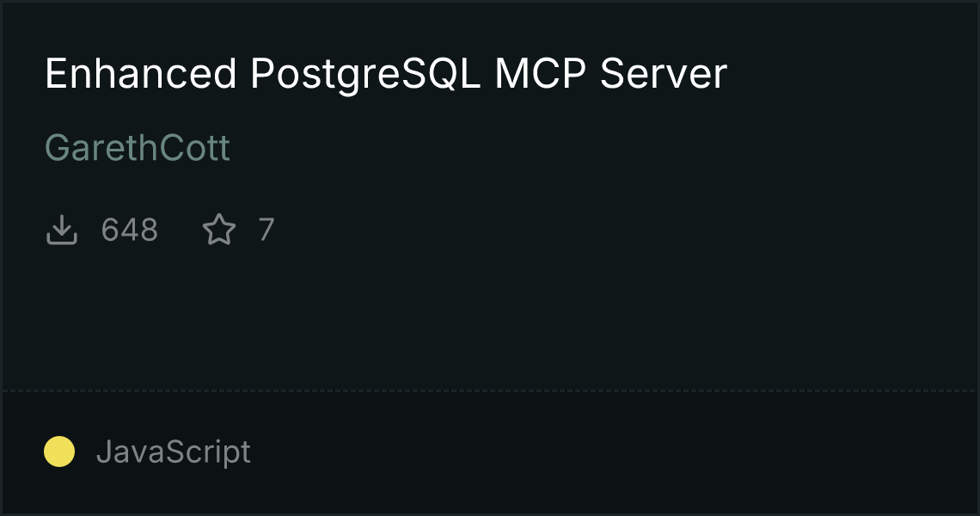This screenshot has width=980, height=516.
Task: Click the 648 downloads count
Action: [x=130, y=230]
